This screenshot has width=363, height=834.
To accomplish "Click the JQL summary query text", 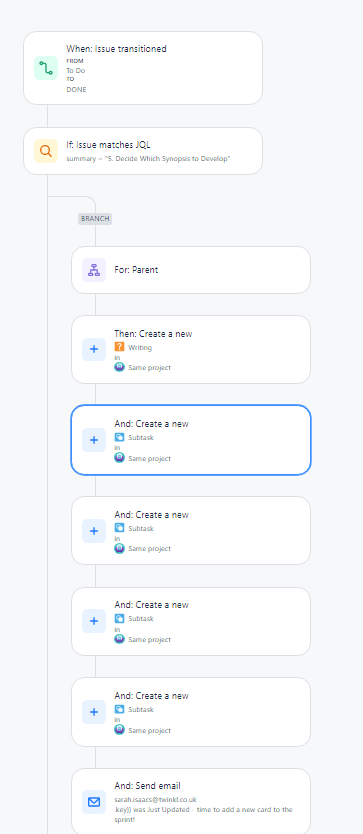I will (x=148, y=159).
